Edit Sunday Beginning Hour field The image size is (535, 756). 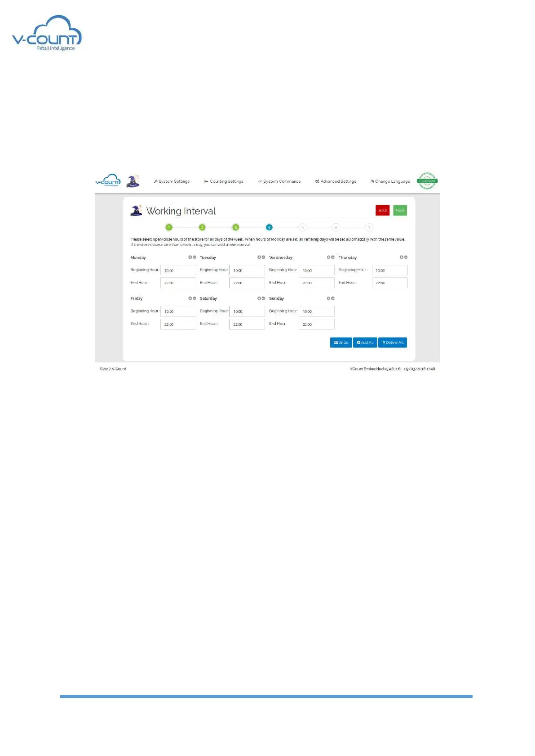[317, 311]
